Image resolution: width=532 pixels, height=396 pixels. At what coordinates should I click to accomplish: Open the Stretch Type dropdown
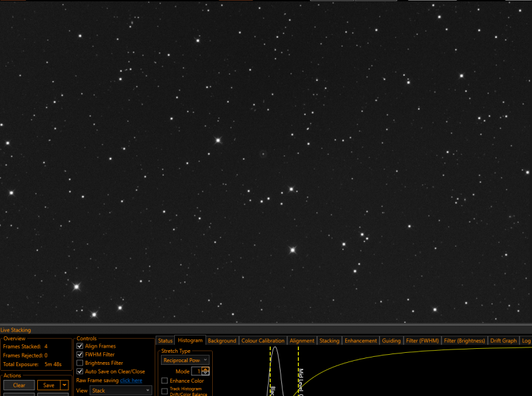coord(185,360)
